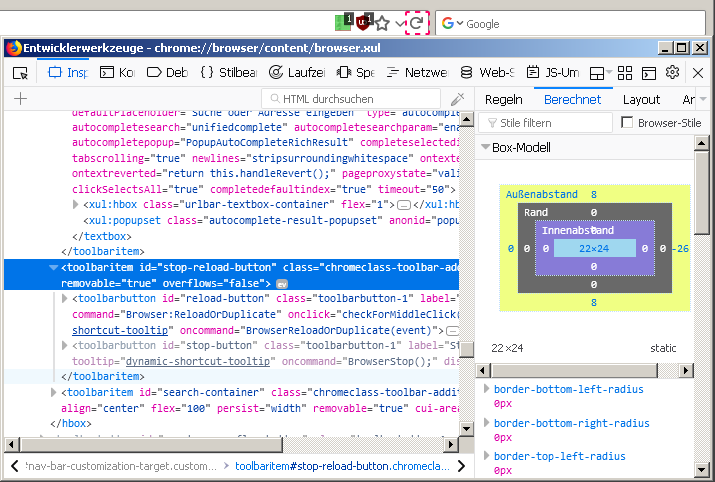The height and width of the screenshot is (482, 715).
Task: Collapse the Box-Modell section
Action: click(486, 148)
